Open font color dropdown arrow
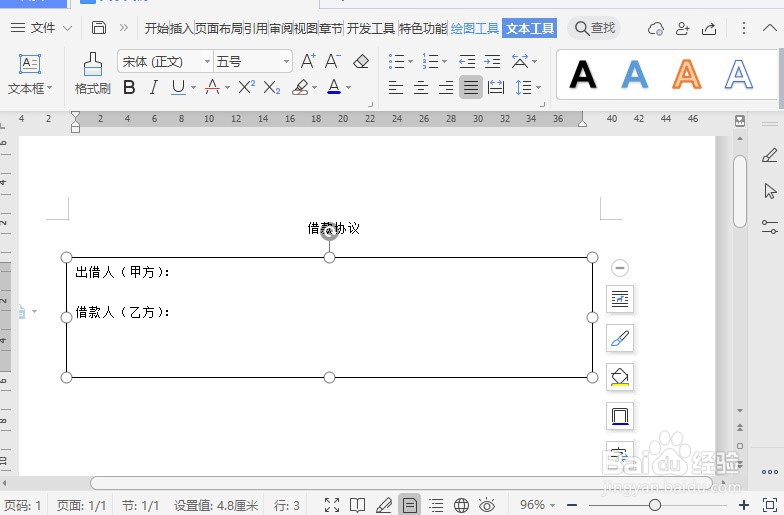Image resolution: width=784 pixels, height=515 pixels. (348, 88)
